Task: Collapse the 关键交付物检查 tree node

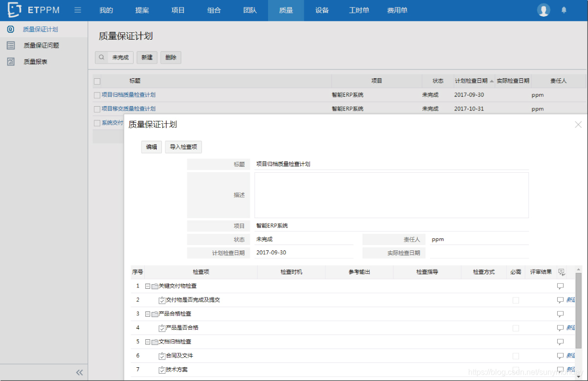Action: click(148, 286)
